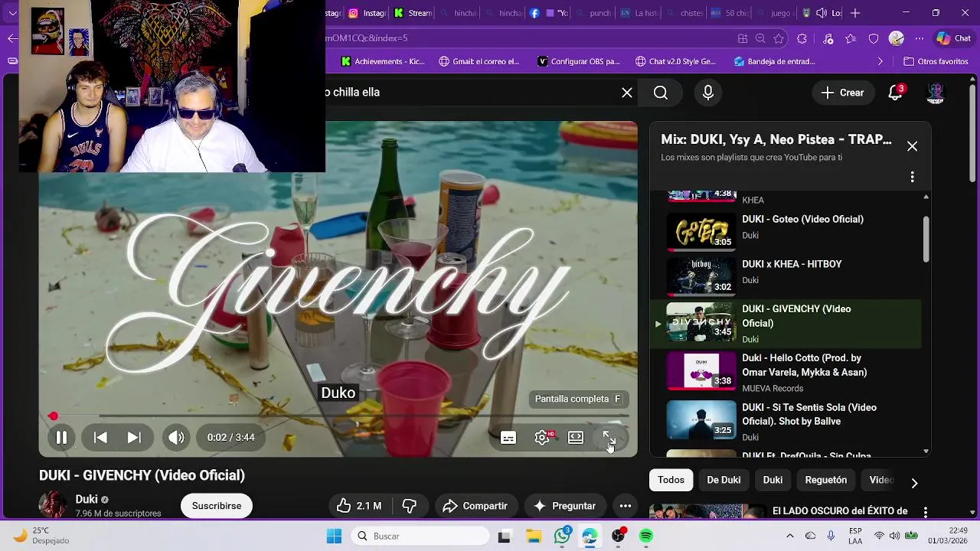Open the weather widget 25°C
Screen dimensions: 980x551
point(42,536)
